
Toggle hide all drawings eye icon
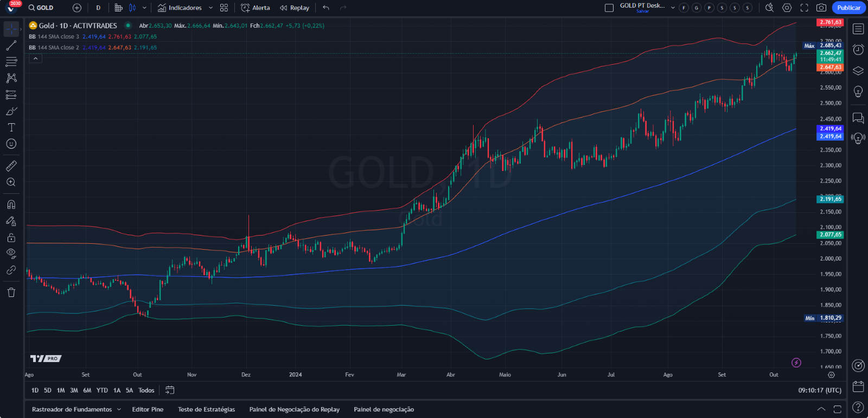tap(11, 253)
